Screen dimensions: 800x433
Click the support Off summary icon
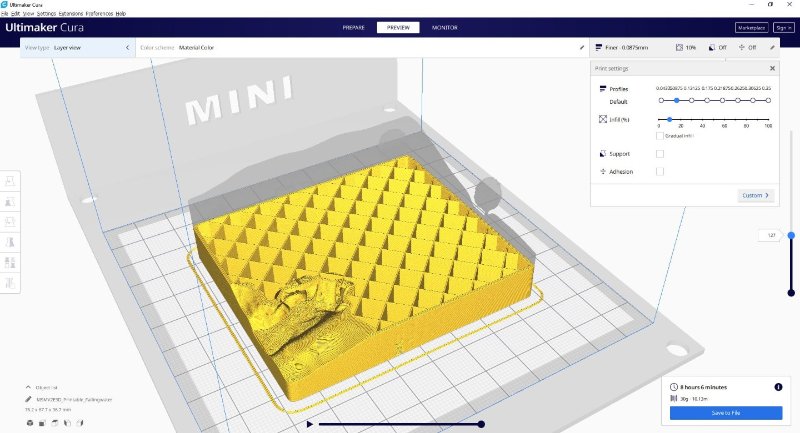712,47
